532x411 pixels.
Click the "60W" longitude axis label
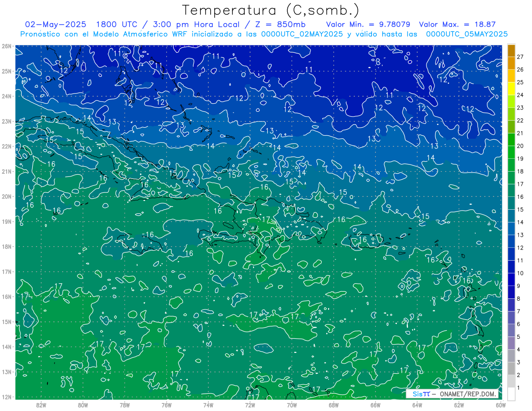[500, 404]
